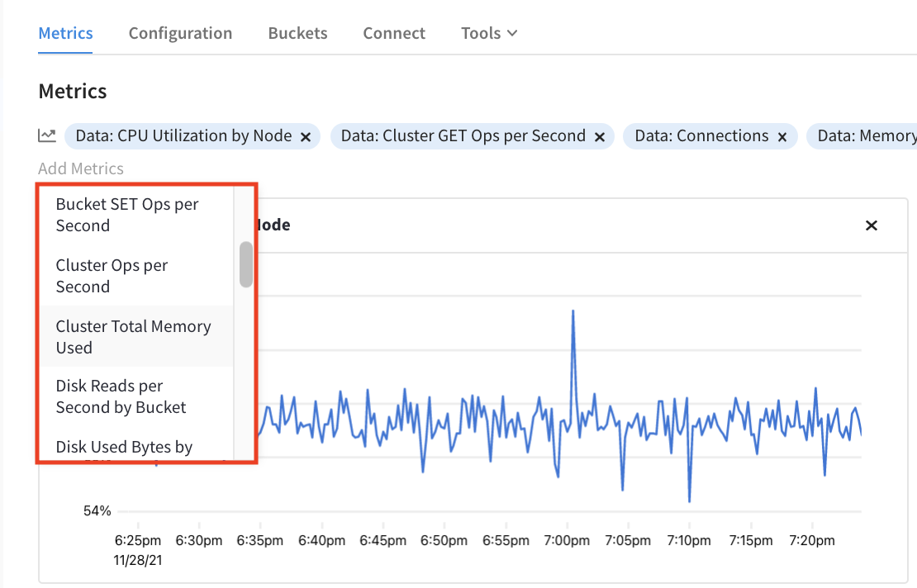
Task: Open the Add Metrics dropdown field
Action: [x=80, y=168]
